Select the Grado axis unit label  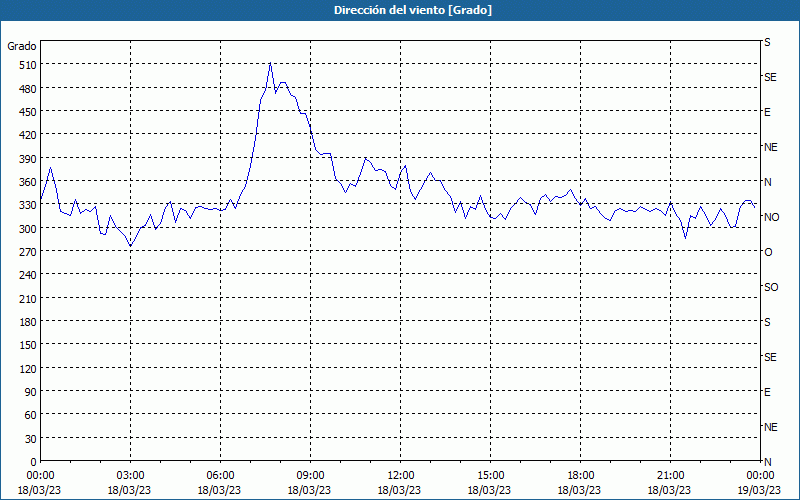(22, 46)
